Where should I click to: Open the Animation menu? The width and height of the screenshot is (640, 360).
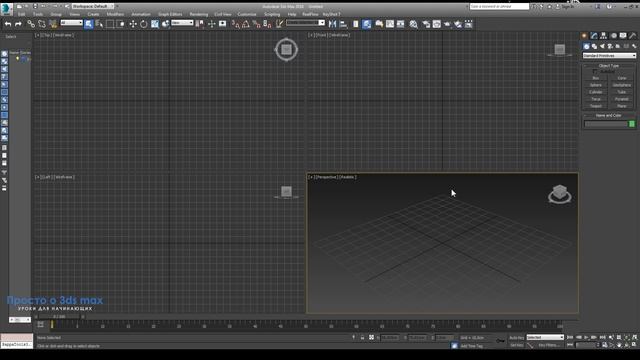pos(141,14)
